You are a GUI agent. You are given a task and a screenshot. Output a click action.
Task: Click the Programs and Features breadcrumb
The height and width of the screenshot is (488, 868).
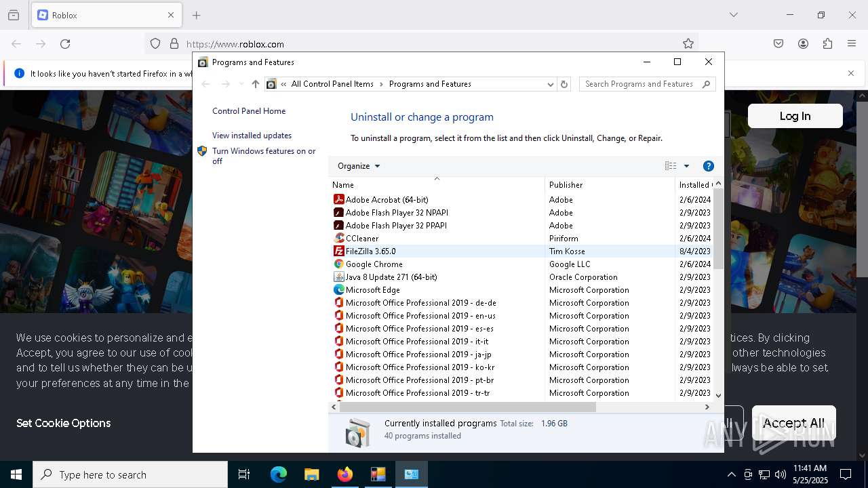coord(430,84)
